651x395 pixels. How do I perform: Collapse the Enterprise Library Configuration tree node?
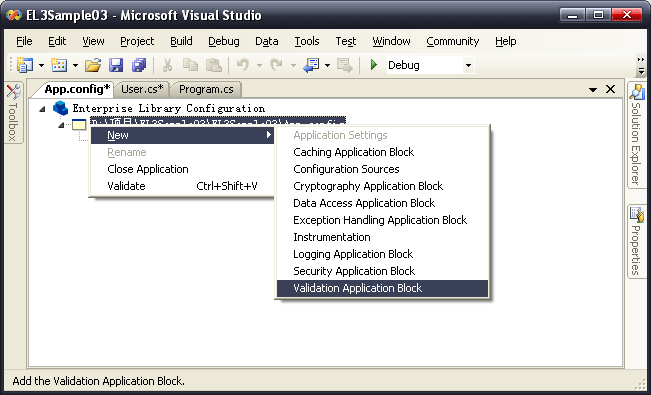click(x=42, y=109)
